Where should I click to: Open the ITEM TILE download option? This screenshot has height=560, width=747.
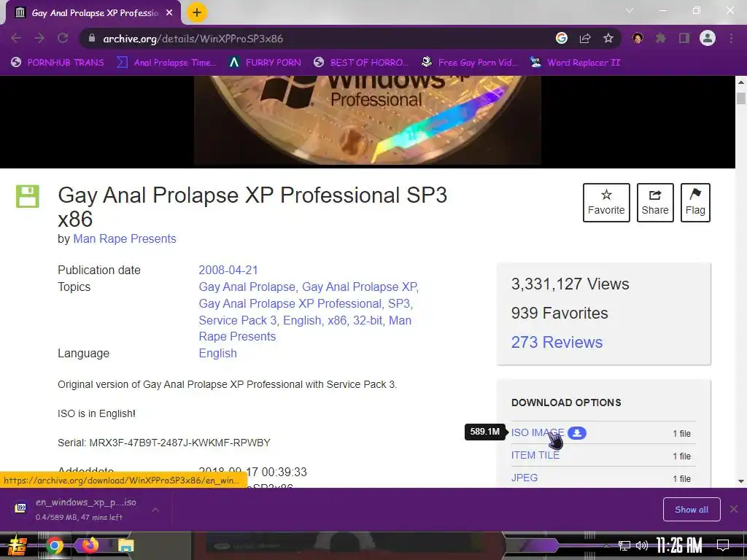pos(535,455)
